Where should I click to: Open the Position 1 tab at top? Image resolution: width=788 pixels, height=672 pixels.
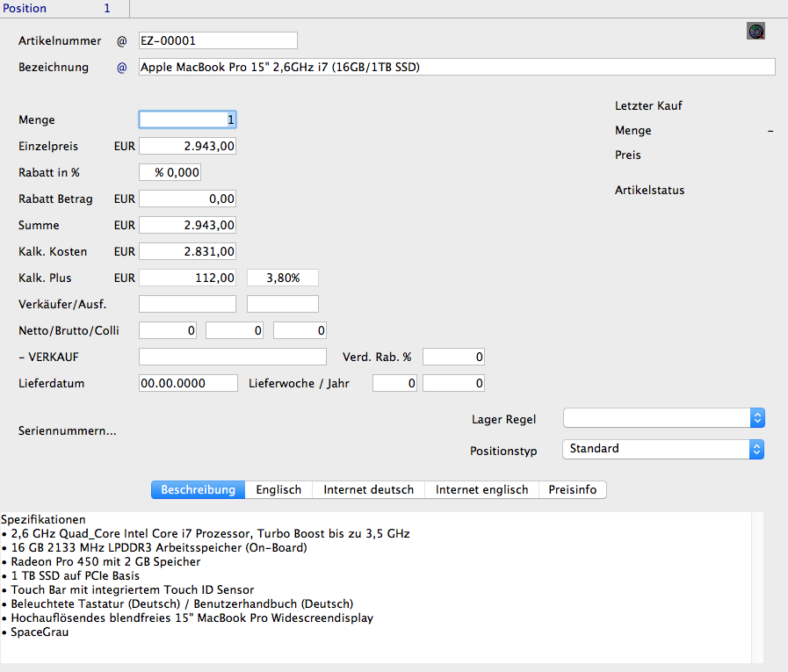pyautogui.click(x=64, y=9)
